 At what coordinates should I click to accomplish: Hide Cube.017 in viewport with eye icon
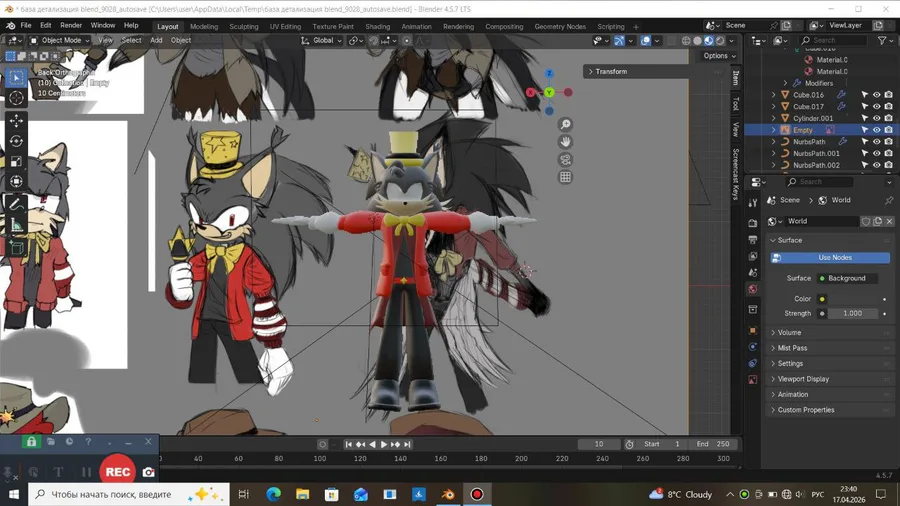876,107
